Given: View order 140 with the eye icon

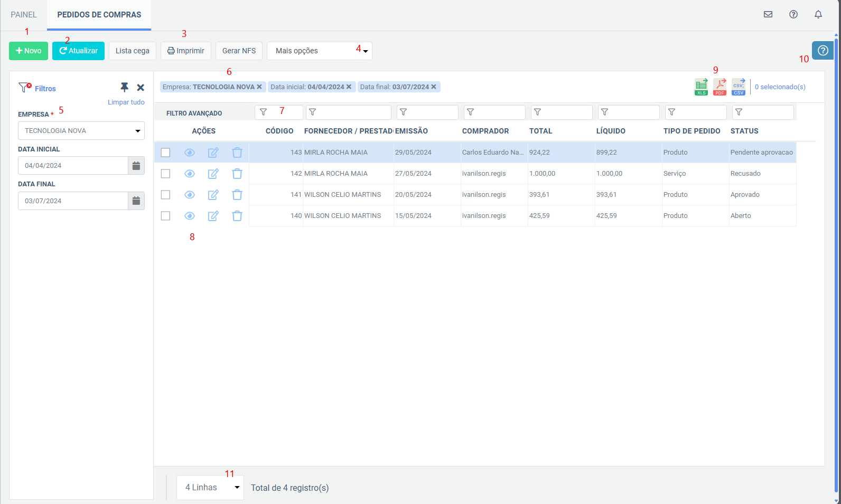Looking at the screenshot, I should 190,216.
